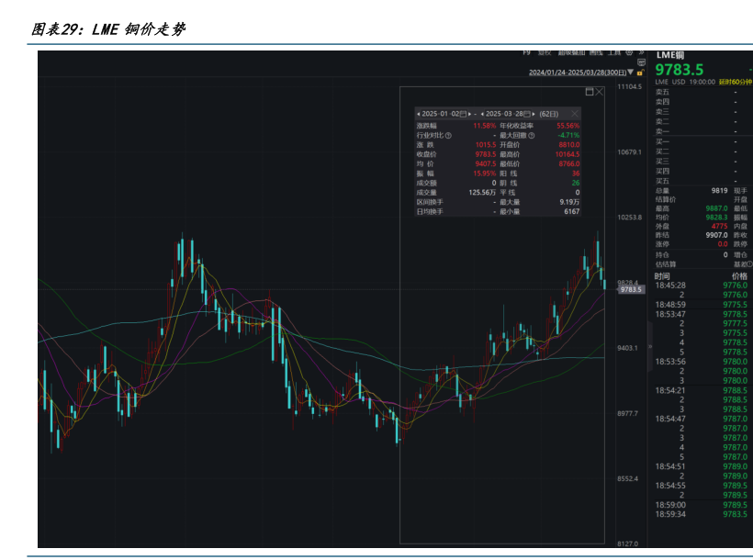Open calendar for end date 2025-03-28
Screen dimensions: 753x560
[x=527, y=114]
